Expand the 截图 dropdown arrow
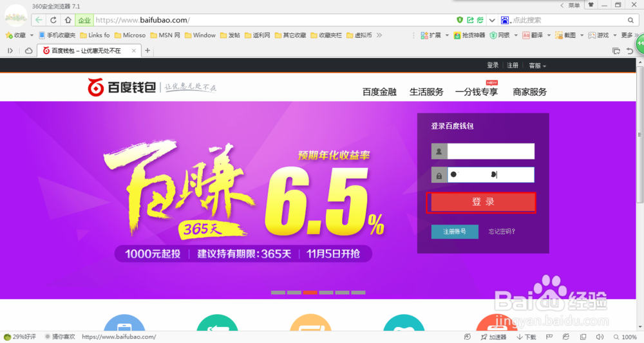 [x=582, y=35]
